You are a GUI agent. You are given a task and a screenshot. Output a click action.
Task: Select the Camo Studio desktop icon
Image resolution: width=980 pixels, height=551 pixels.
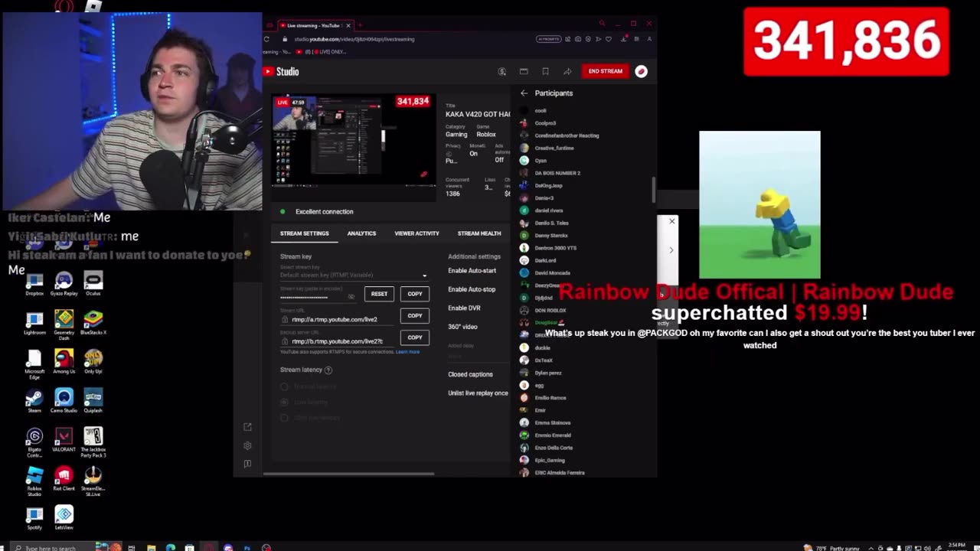point(64,399)
